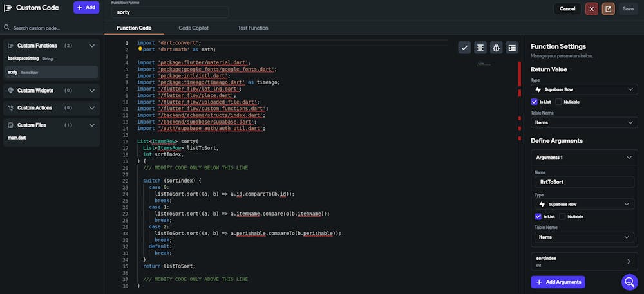Click the Cancel button
This screenshot has height=294, width=644.
point(567,9)
